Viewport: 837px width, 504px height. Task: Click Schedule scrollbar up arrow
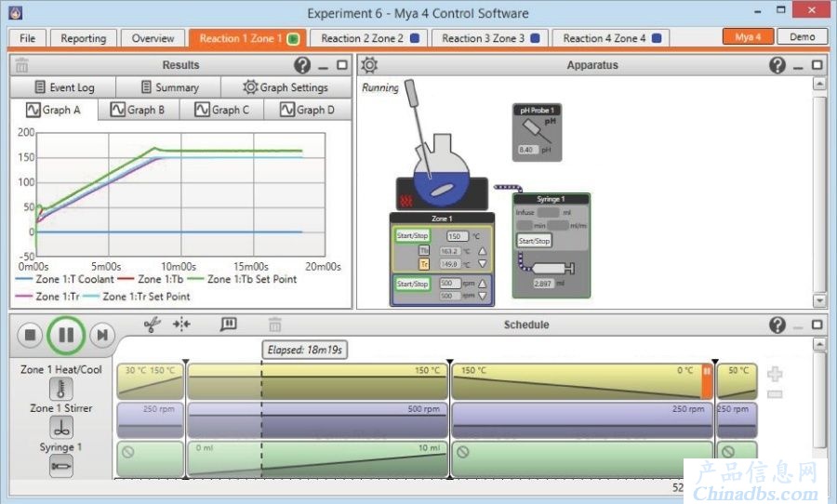coord(818,344)
